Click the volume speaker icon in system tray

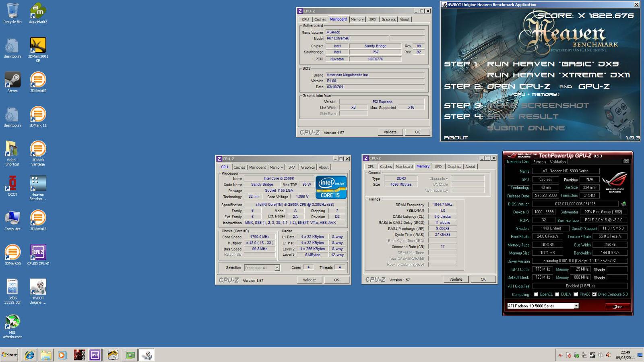point(601,355)
